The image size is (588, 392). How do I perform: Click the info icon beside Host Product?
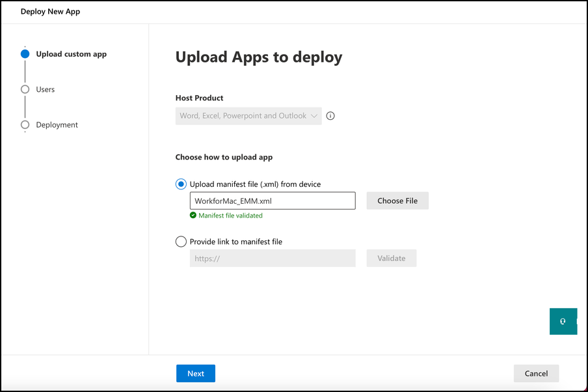pos(330,116)
